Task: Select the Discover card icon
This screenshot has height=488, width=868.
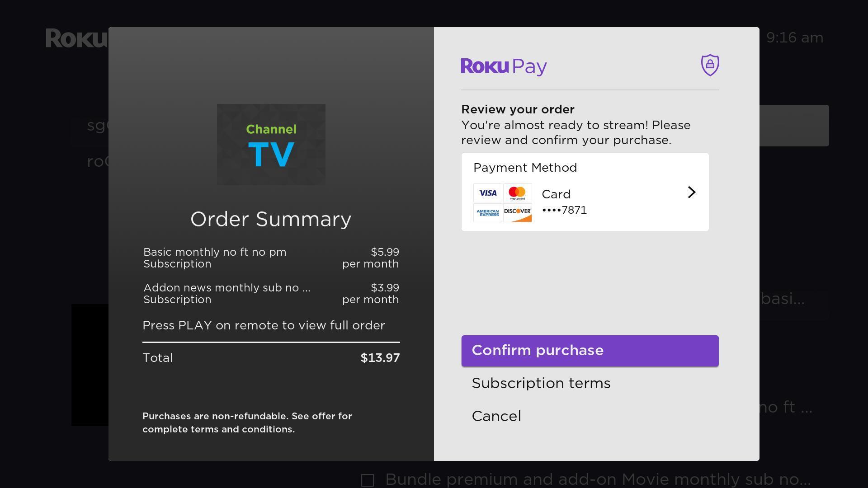Action: tap(517, 212)
